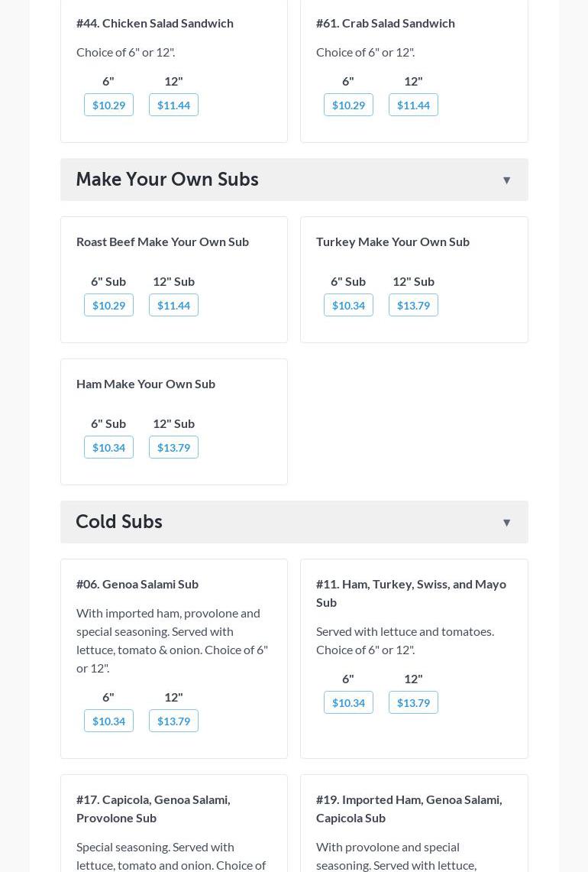The height and width of the screenshot is (872, 588).
Task: Collapse the Cold Subs section arrow
Action: (506, 523)
